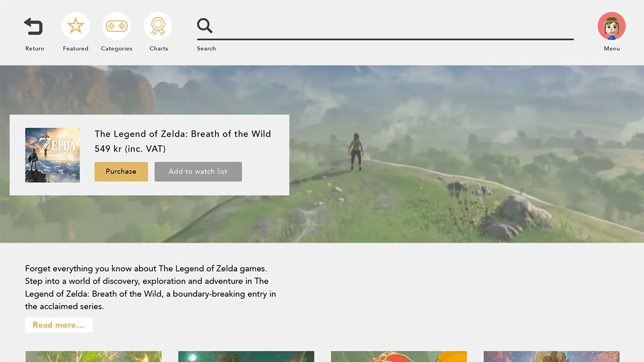
Task: Click the Menu label under the avatar
Action: tap(612, 49)
